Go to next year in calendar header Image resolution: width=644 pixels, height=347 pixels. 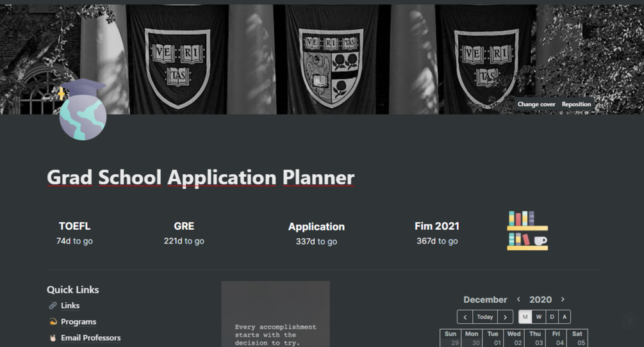563,300
